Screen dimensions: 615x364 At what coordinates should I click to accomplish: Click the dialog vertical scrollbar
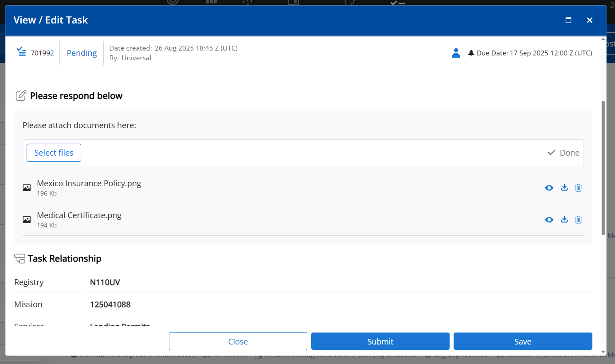point(603,168)
